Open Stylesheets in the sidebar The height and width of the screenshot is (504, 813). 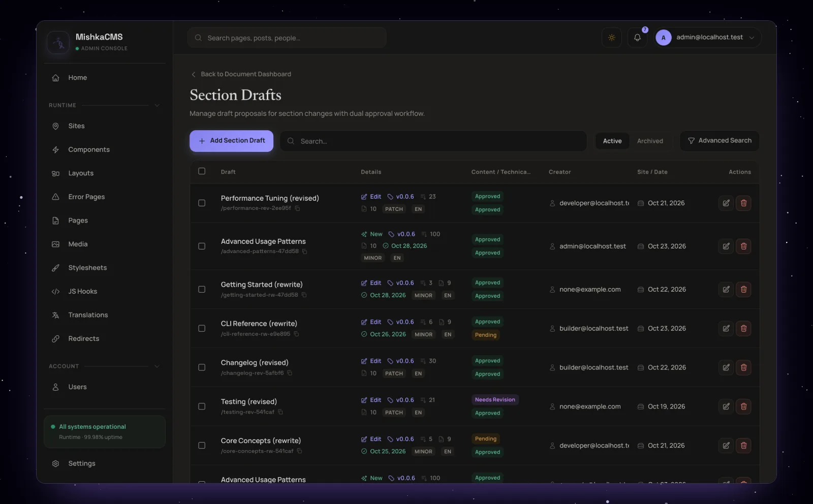(105, 268)
